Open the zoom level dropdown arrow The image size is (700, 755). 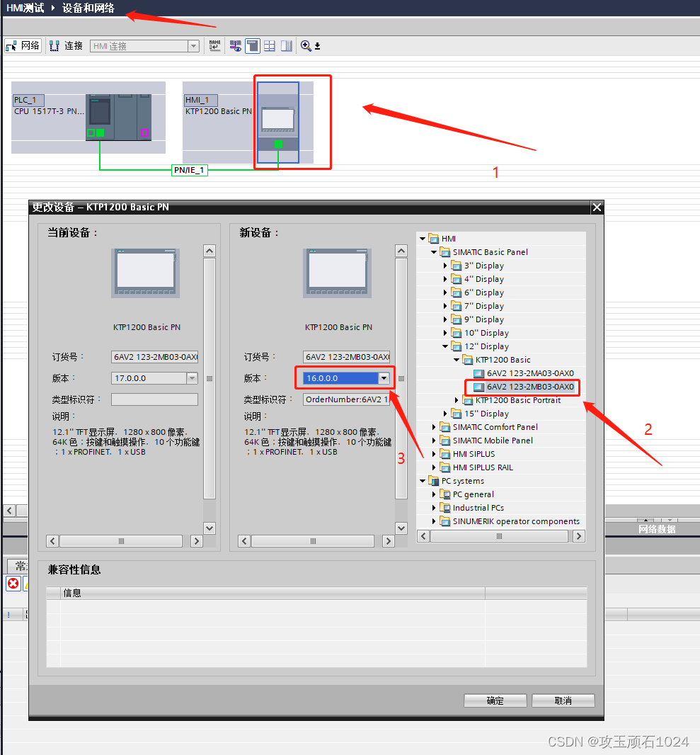coord(318,46)
